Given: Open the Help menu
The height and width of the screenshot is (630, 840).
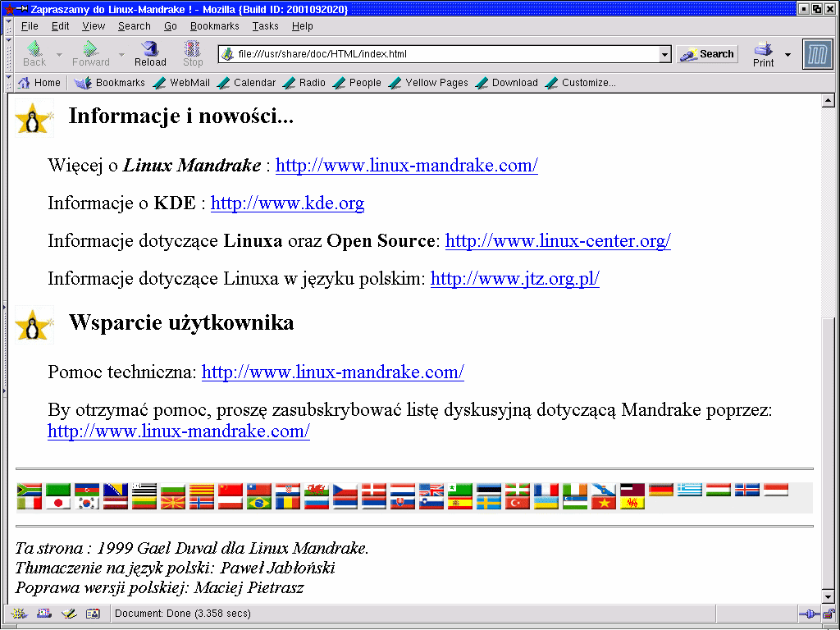Looking at the screenshot, I should click(x=302, y=25).
